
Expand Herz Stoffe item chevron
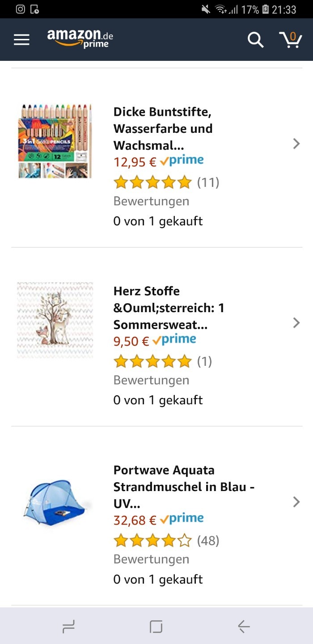[296, 322]
